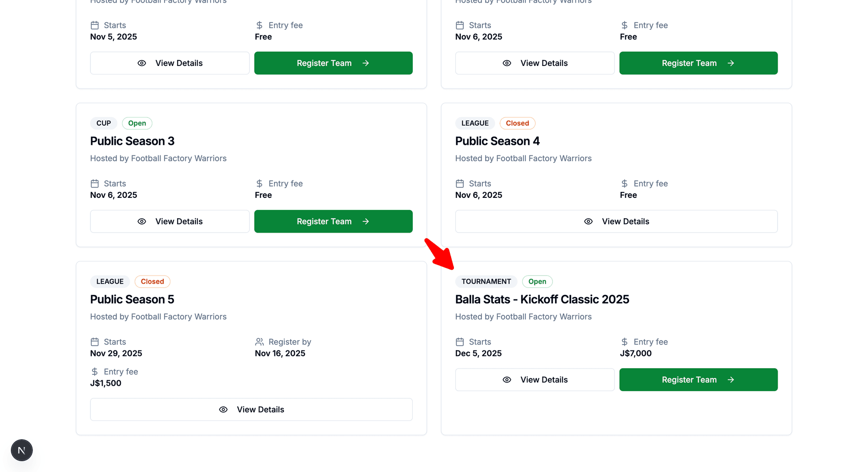Click the LEAGUE type tag on Public Season 5
Viewport: 868px width, 472px height.
109,281
